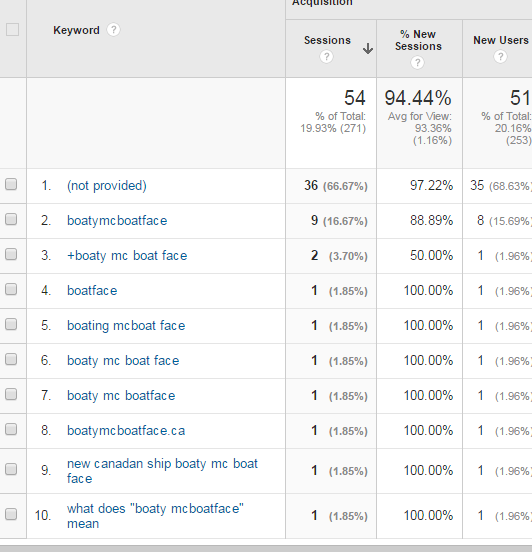Click the Sessions sort descending arrow

pyautogui.click(x=368, y=49)
